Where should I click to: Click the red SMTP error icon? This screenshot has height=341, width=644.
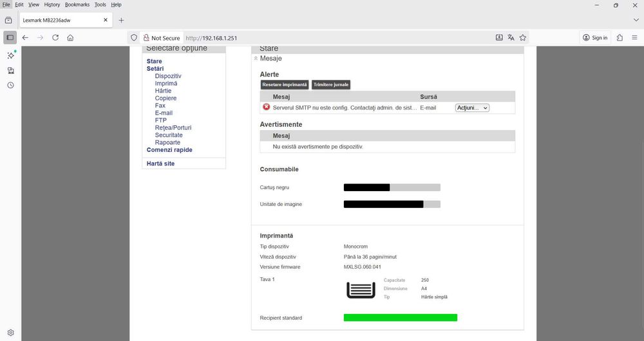267,107
